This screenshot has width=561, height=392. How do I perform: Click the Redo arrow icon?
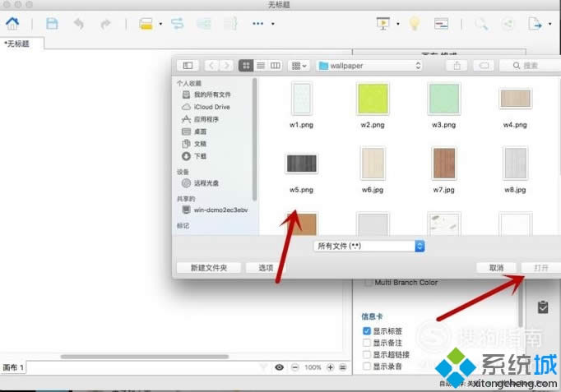coord(105,24)
